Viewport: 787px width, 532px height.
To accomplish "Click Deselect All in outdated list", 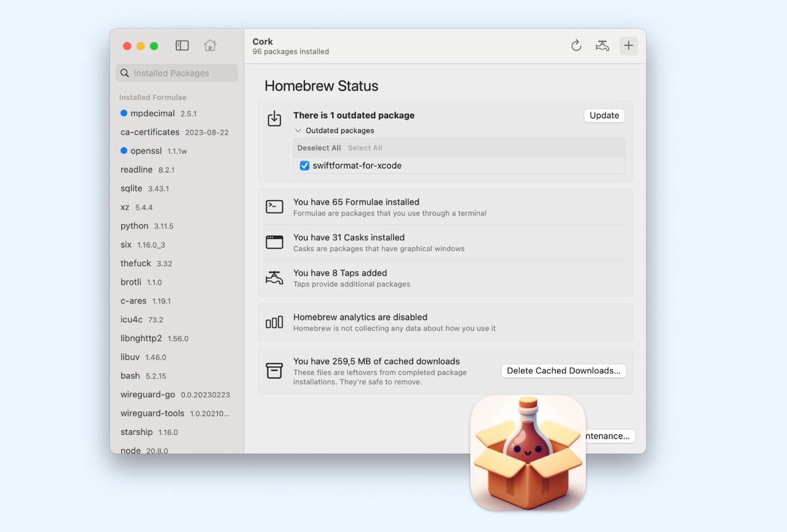I will coord(318,148).
